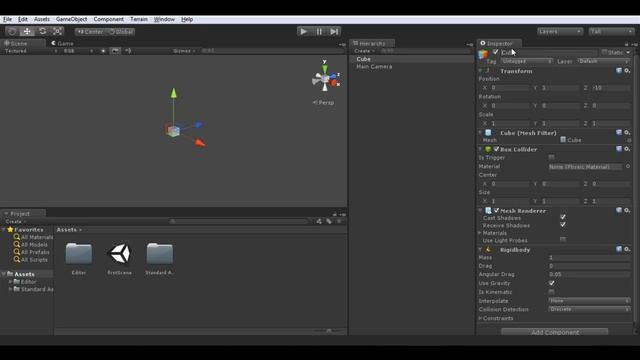Toggle scene audio button
Screen dimensions: 640x360
(x=128, y=51)
